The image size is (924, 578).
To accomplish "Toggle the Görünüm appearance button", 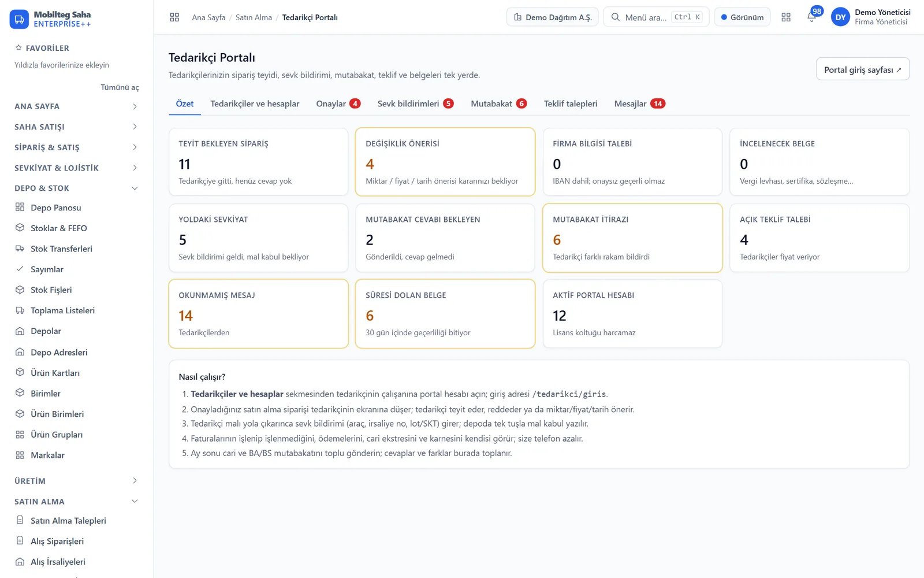I will coord(742,17).
